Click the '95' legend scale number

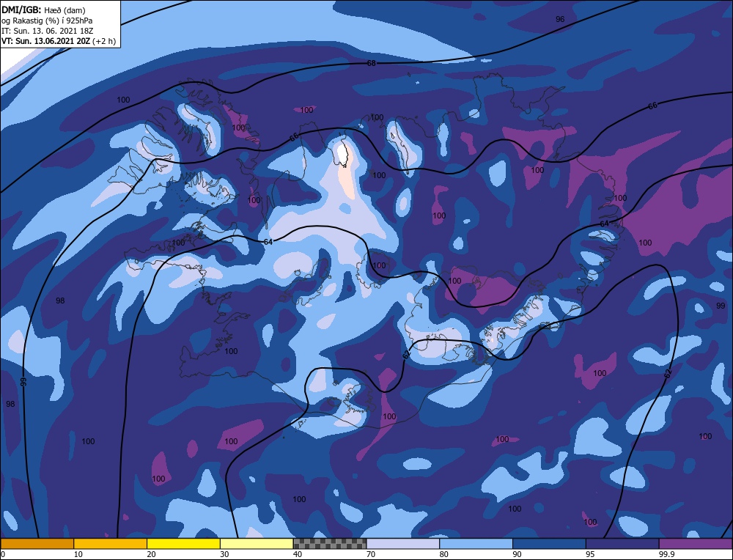590,554
